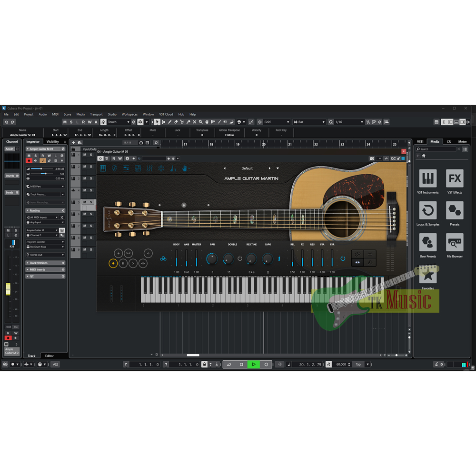Expand the MIDI Inserts section
The image size is (476, 476).
[x=45, y=269]
